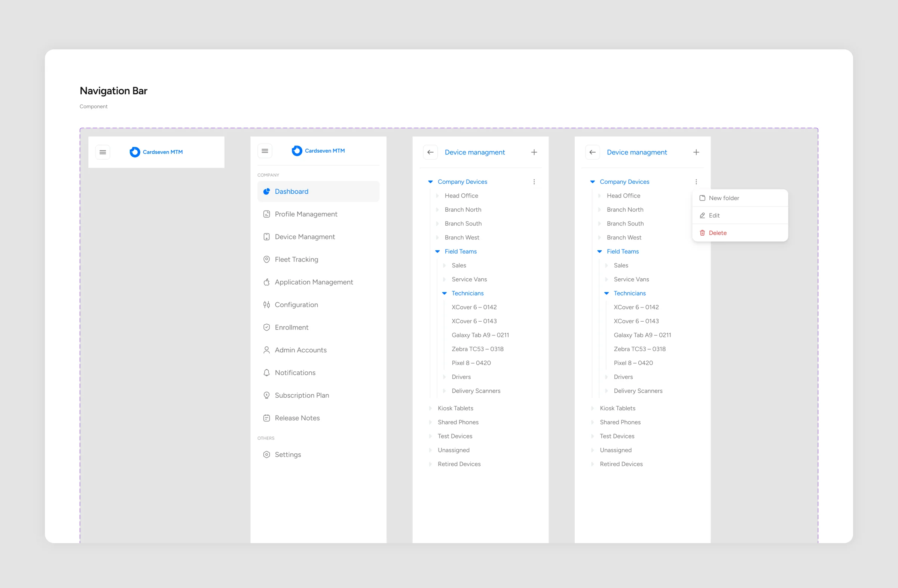The image size is (898, 588).
Task: Click hamburger menu in collapsed navigation bar
Action: (x=103, y=152)
